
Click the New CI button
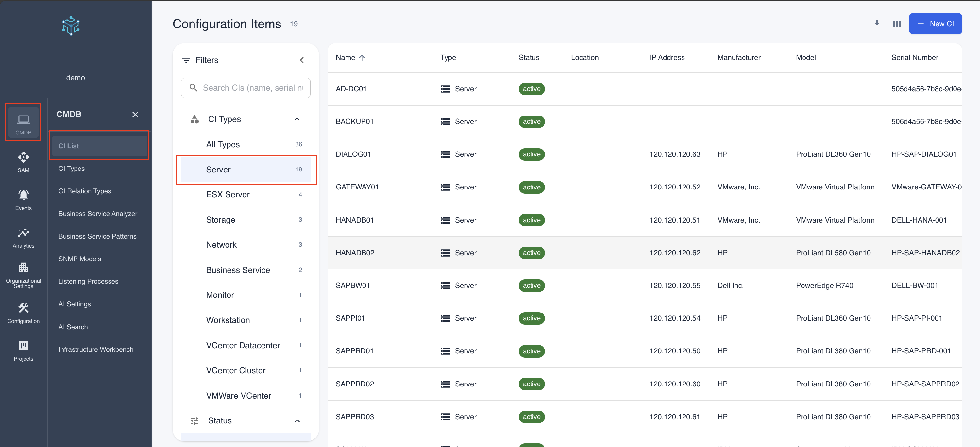pos(936,23)
